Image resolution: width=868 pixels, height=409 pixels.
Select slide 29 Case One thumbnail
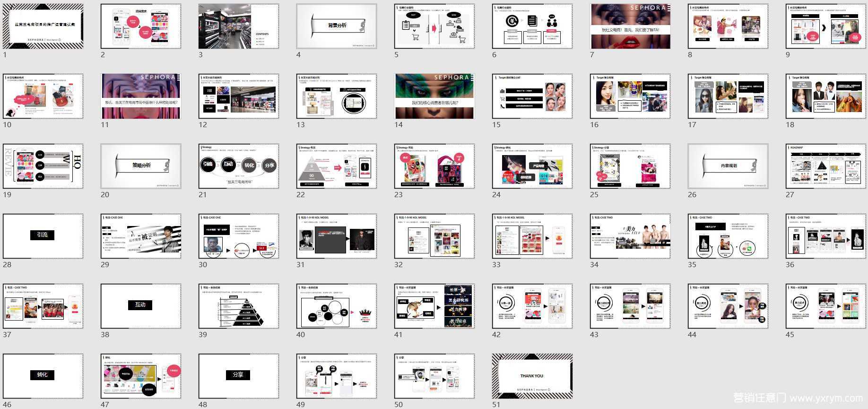coord(141,236)
